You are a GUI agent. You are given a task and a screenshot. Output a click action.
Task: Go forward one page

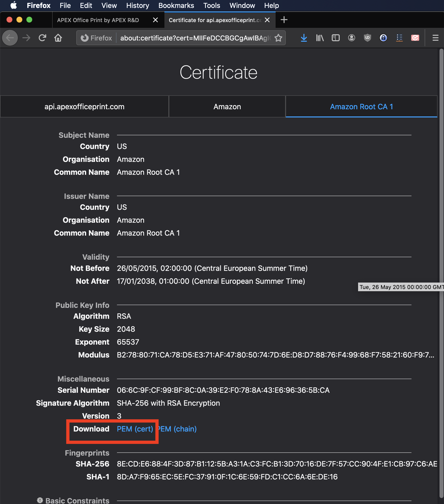[x=26, y=38]
